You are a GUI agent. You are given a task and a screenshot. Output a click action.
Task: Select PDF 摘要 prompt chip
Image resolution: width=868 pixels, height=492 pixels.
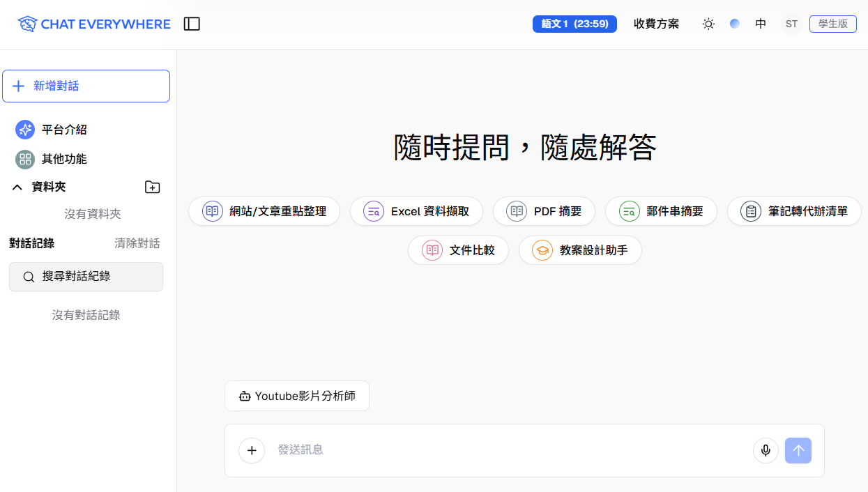(544, 211)
